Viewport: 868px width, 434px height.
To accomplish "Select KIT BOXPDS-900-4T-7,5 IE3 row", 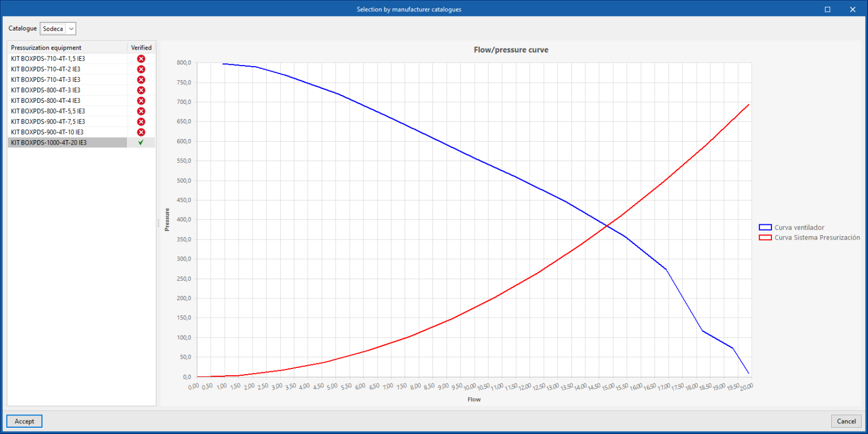I will click(81, 121).
